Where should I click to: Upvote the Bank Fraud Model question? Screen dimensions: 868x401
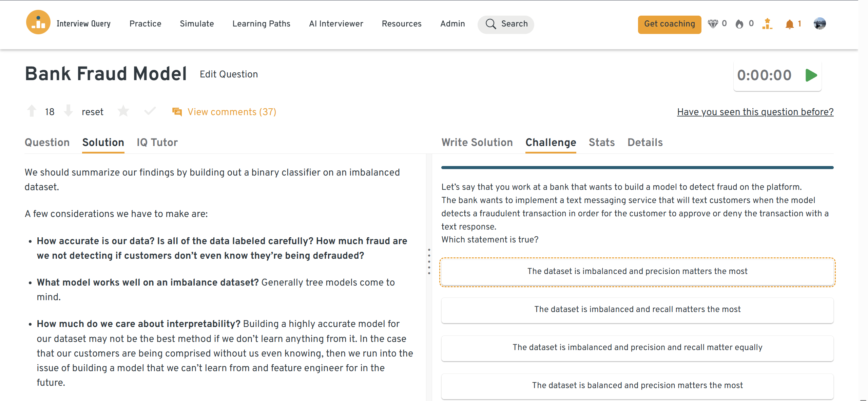[32, 111]
